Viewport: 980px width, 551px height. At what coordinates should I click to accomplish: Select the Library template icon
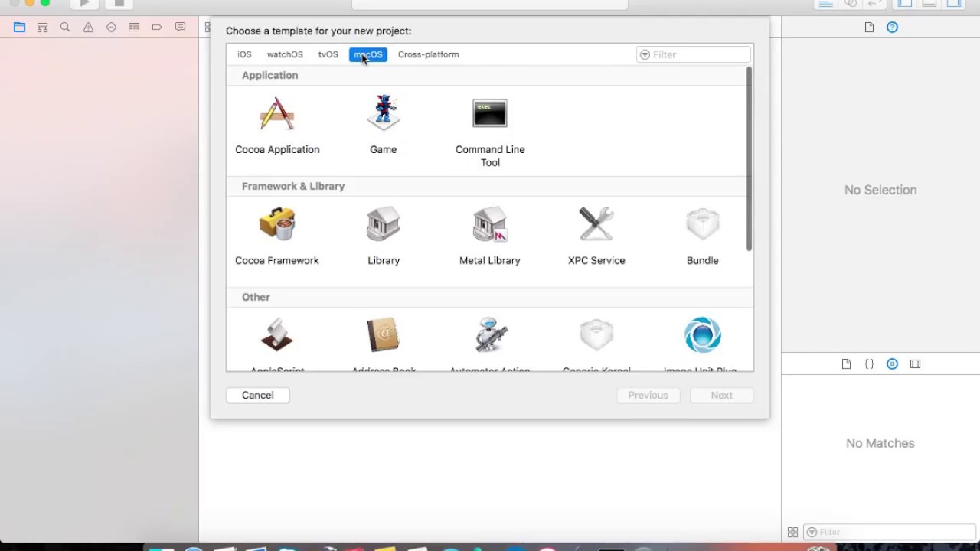[384, 224]
